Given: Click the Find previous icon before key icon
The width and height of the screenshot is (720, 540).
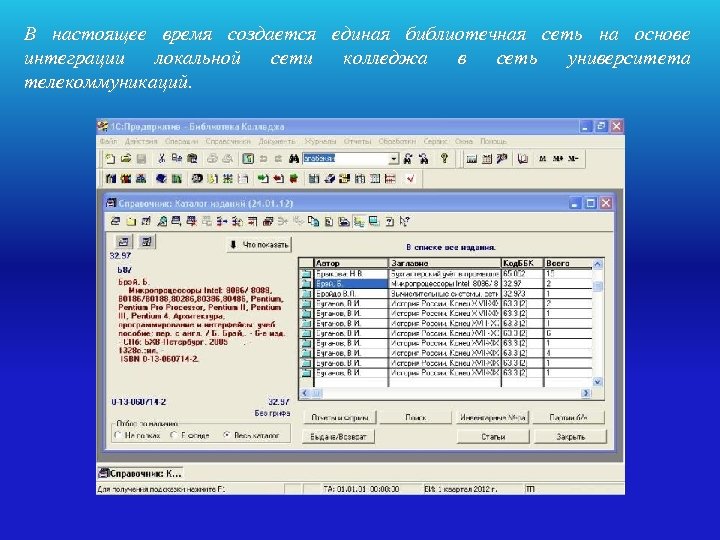Looking at the screenshot, I should (x=423, y=159).
